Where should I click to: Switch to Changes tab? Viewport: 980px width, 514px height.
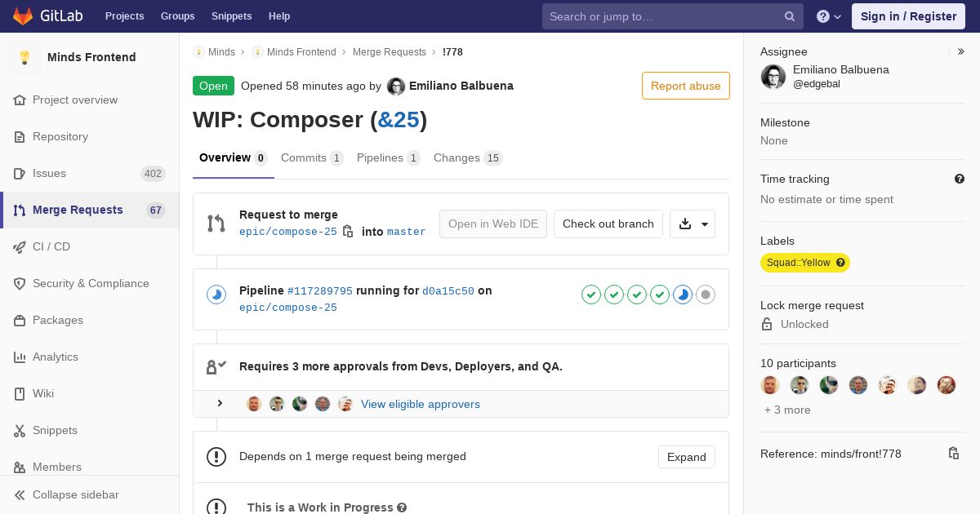[x=468, y=158]
